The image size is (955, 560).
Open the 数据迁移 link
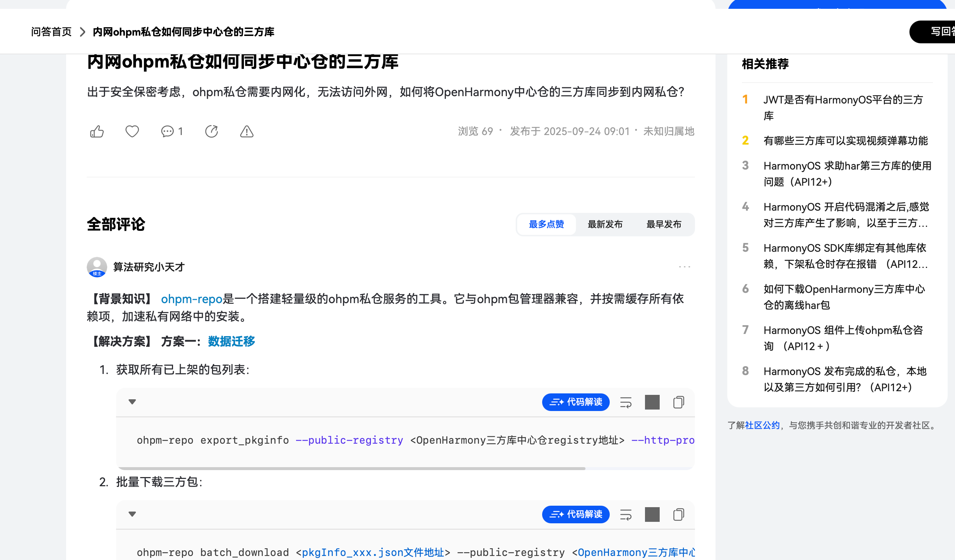[x=230, y=341]
